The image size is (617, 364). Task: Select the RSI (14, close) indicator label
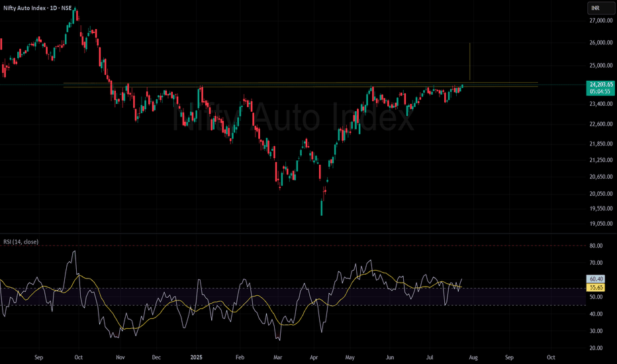click(21, 242)
